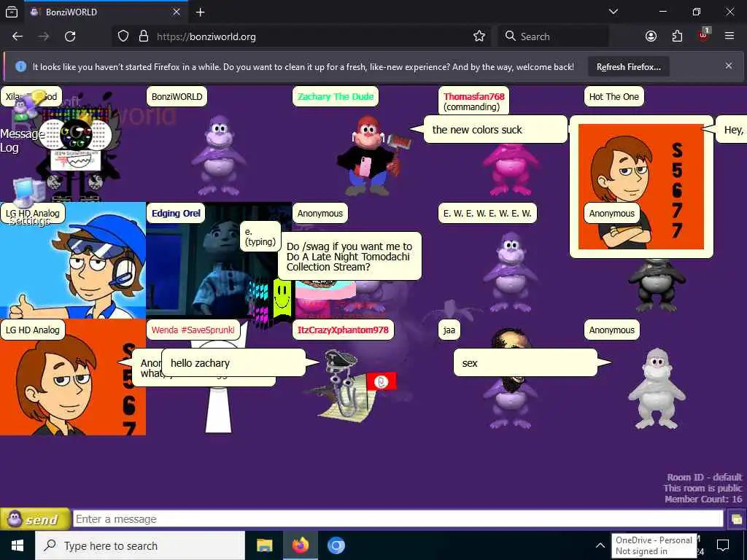The width and height of the screenshot is (747, 560).
Task: Reload the BonziWORLD page
Action: (x=70, y=36)
